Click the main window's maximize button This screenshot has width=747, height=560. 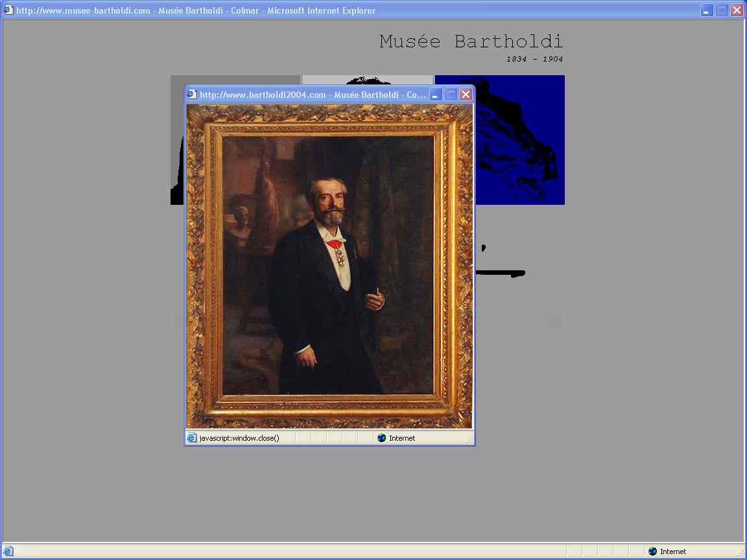tap(722, 10)
